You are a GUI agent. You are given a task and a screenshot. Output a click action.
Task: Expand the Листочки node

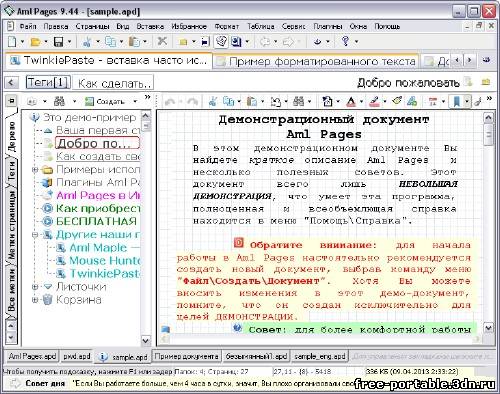pos(35,287)
